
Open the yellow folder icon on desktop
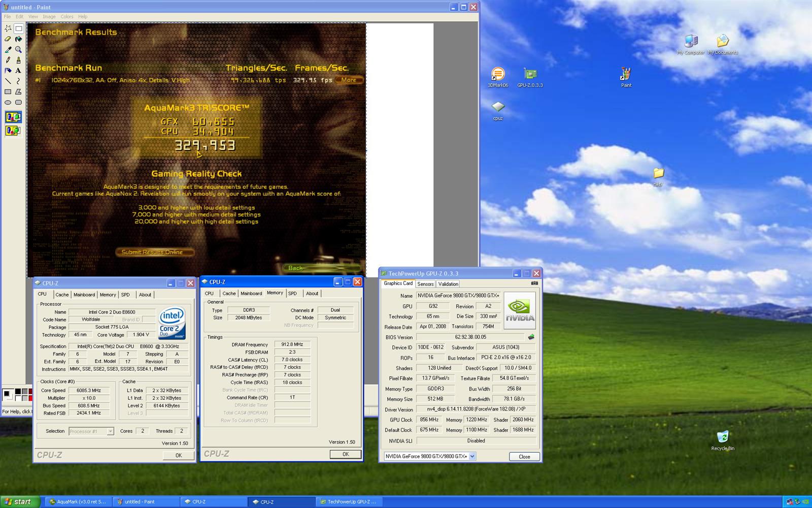(658, 177)
